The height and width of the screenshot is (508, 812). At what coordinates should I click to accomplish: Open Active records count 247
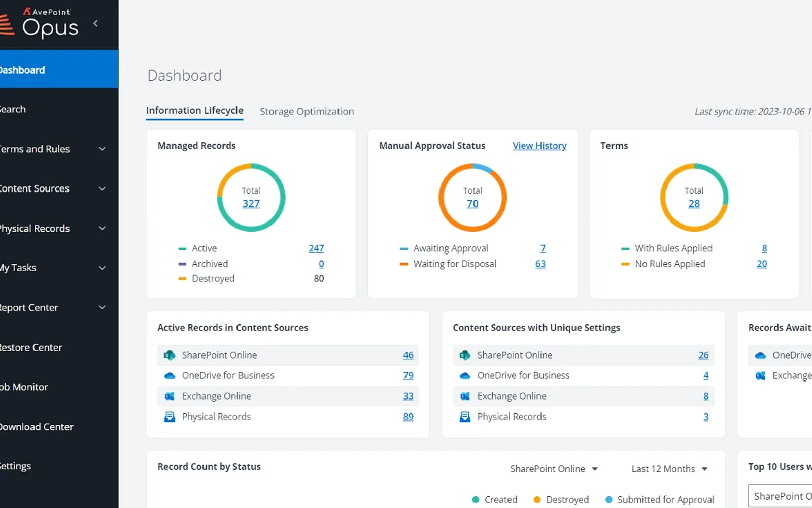pyautogui.click(x=316, y=248)
